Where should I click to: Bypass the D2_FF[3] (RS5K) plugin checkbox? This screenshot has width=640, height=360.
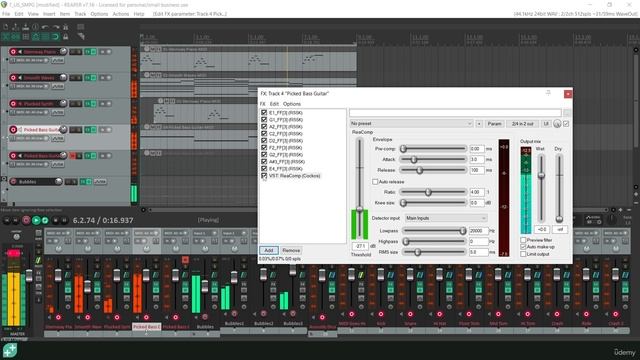point(264,140)
